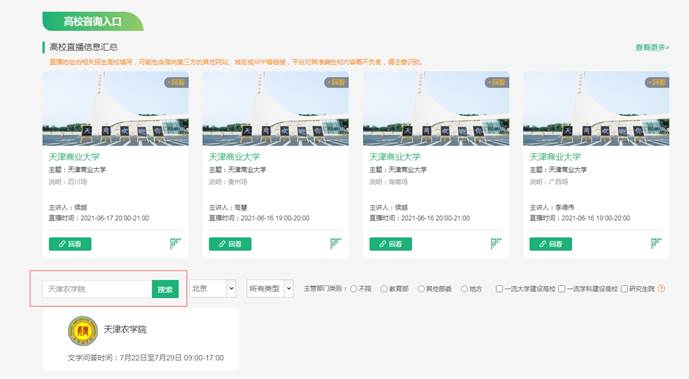689x379 pixels.
Task: Click 回看 badge on fourth card image
Action: [657, 83]
